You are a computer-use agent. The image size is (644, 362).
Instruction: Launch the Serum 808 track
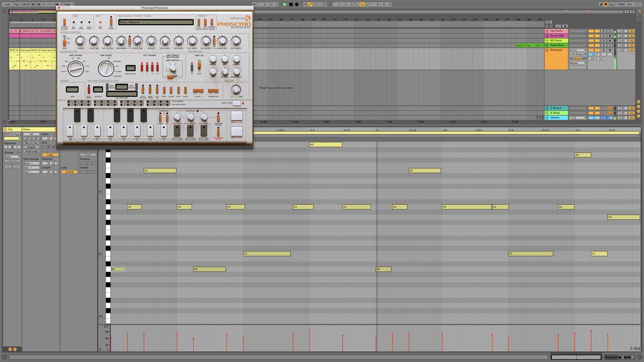pos(547,36)
